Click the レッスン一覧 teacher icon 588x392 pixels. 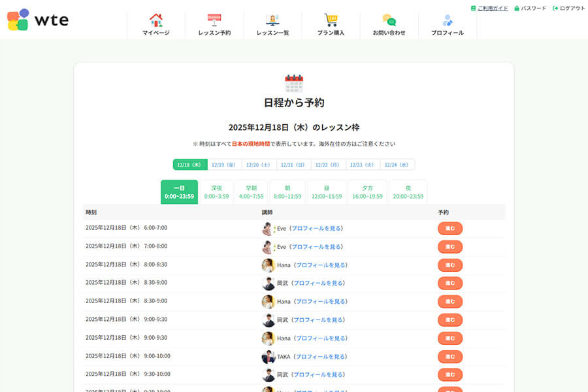[x=272, y=20]
